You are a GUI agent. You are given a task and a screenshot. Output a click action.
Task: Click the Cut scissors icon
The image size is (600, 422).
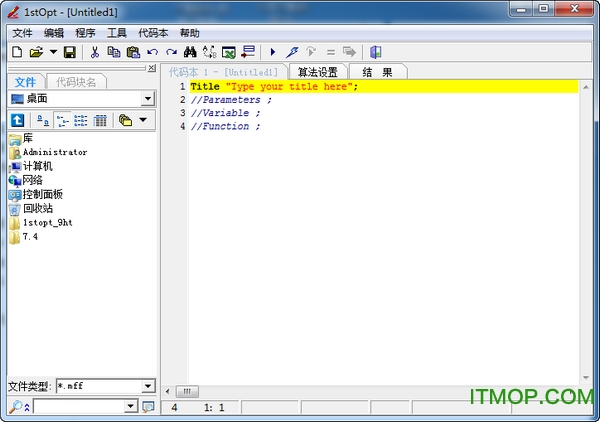coord(95,52)
